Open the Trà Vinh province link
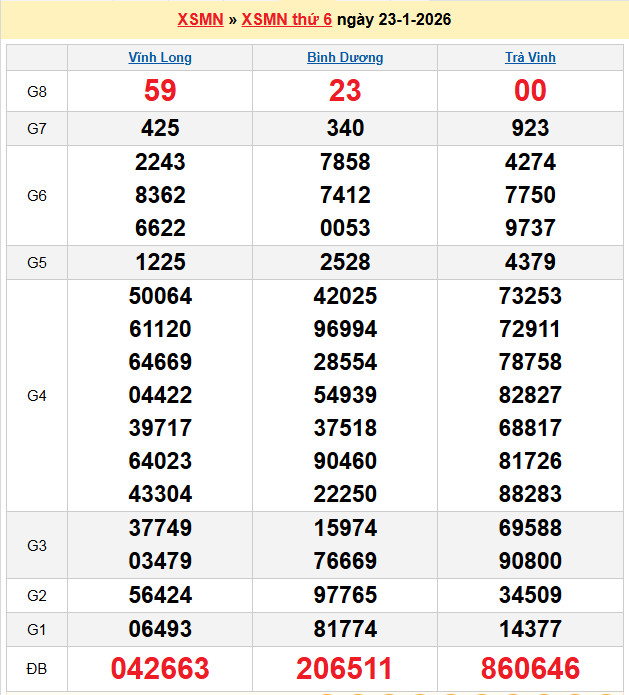The height and width of the screenshot is (695, 629). [530, 58]
